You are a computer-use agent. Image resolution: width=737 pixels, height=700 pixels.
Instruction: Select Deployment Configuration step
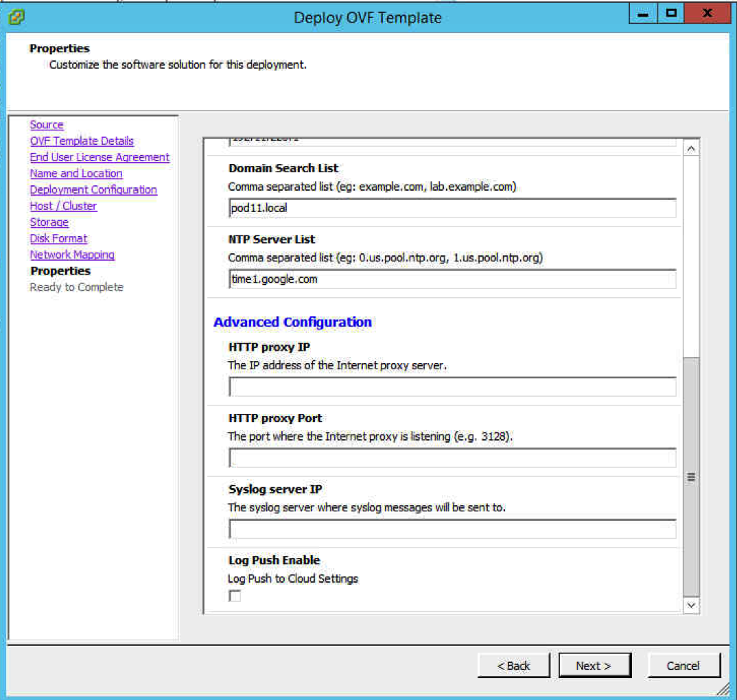[93, 189]
